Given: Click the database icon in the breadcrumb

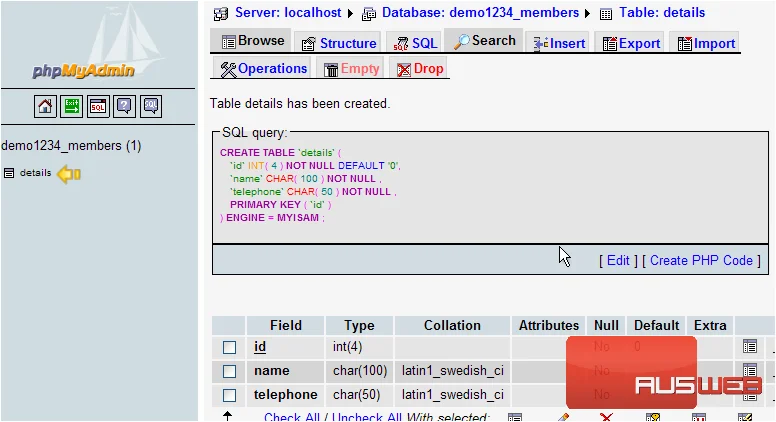Looking at the screenshot, I should (369, 14).
